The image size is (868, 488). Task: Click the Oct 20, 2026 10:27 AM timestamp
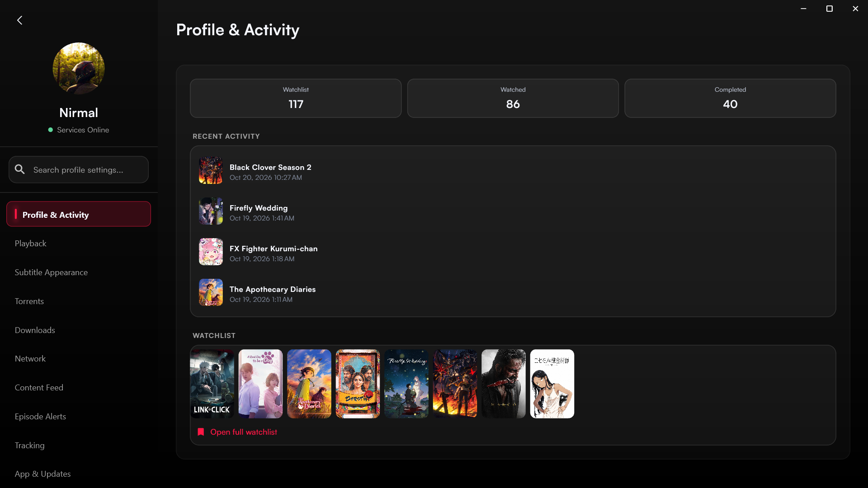pyautogui.click(x=266, y=178)
